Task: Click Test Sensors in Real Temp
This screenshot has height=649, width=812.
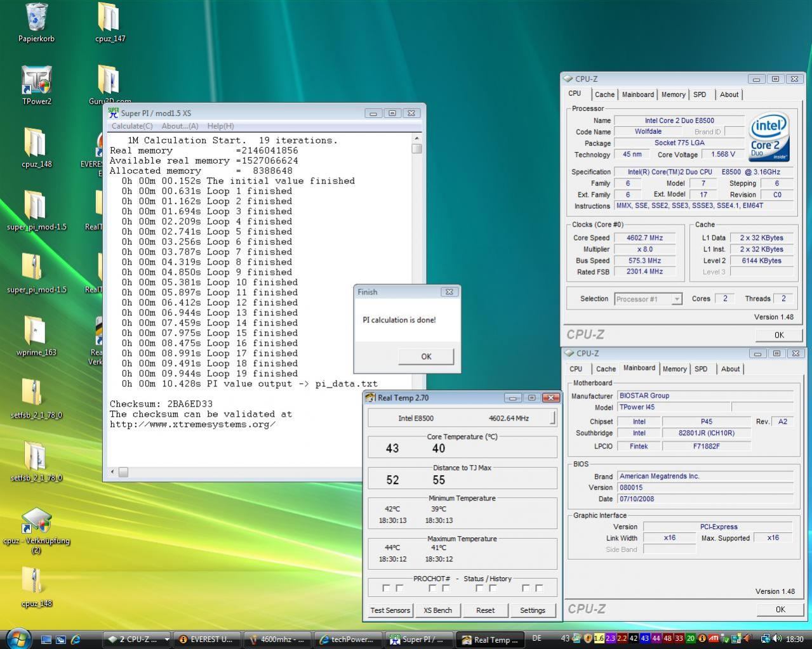Action: pos(390,610)
